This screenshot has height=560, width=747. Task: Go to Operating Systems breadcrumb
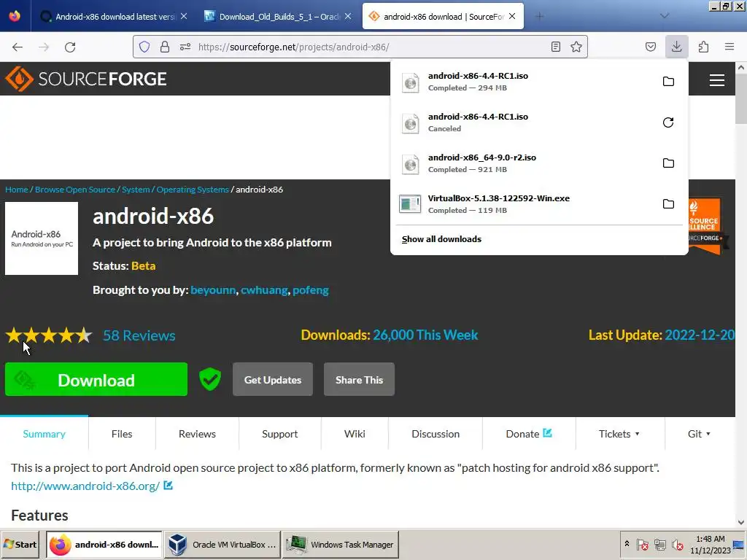coord(193,190)
